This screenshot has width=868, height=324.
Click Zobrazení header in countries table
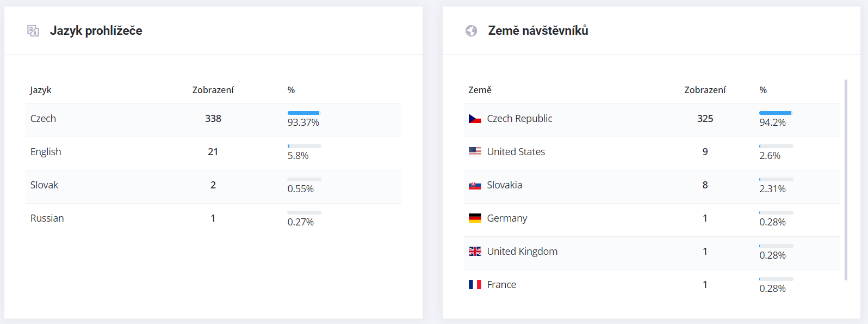[x=705, y=90]
